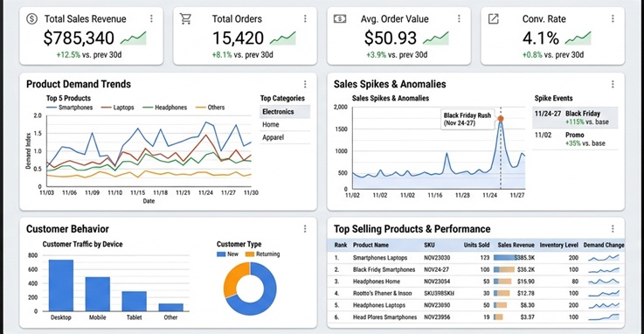Screen dimensions: 644x334
Task: Click the shopping cart icon on Total Orders
Action: pos(185,18)
